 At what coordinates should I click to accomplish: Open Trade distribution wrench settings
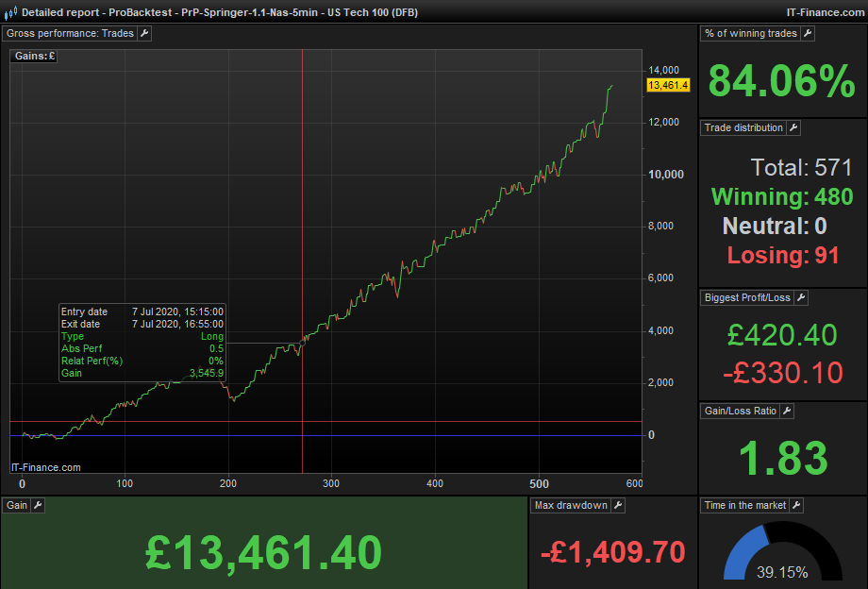click(x=793, y=127)
